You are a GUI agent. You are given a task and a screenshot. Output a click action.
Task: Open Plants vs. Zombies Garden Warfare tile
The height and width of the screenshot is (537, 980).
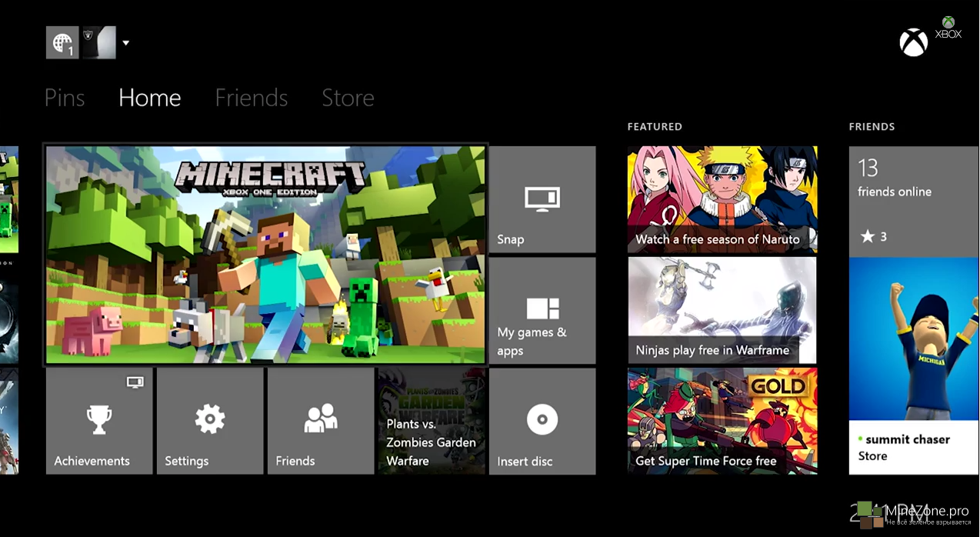431,421
